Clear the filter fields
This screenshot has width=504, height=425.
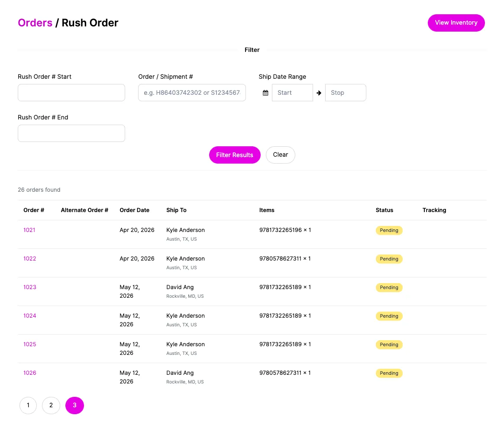click(x=280, y=155)
